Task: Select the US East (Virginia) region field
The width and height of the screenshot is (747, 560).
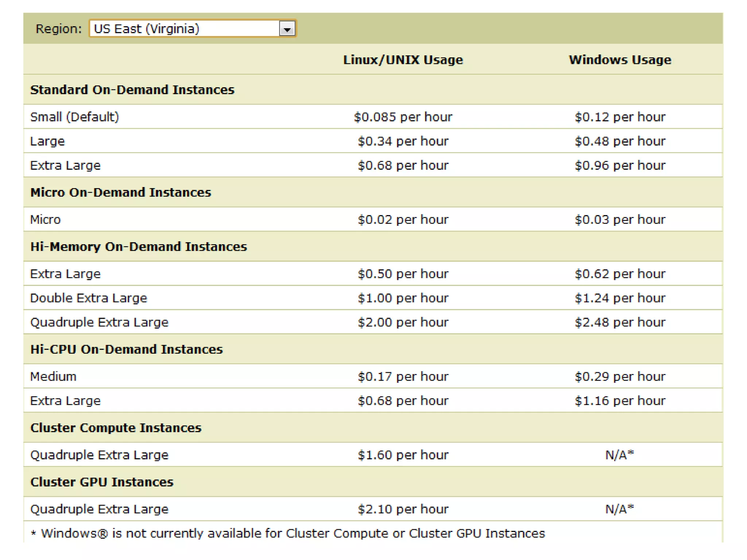Action: point(193,29)
